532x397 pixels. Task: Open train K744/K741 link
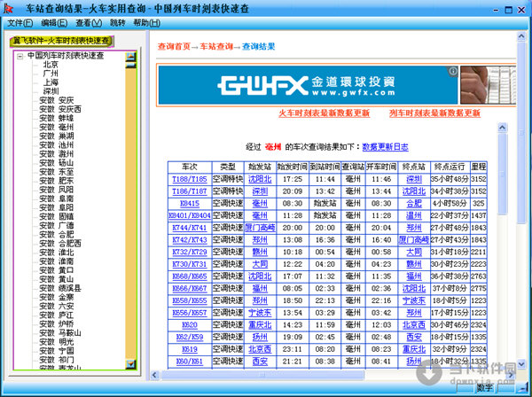190,228
